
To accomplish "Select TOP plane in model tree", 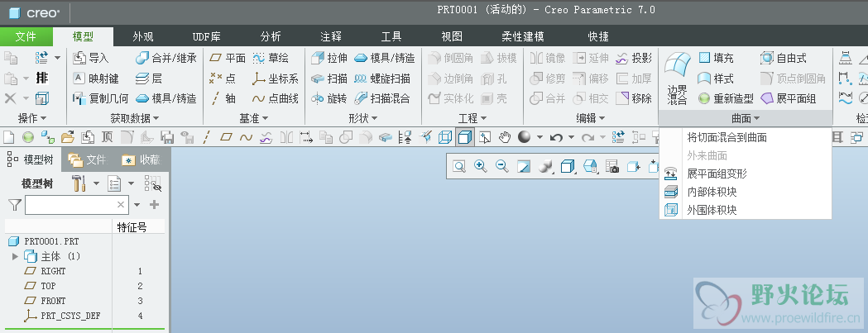I will coord(48,286).
